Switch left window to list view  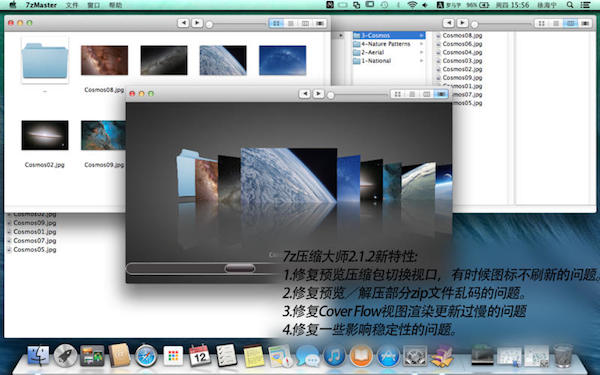(290, 23)
